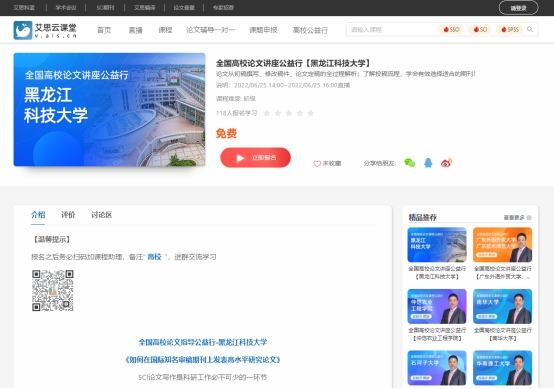Click the large 黑龙江科技大学 course banner image

[x=109, y=110]
